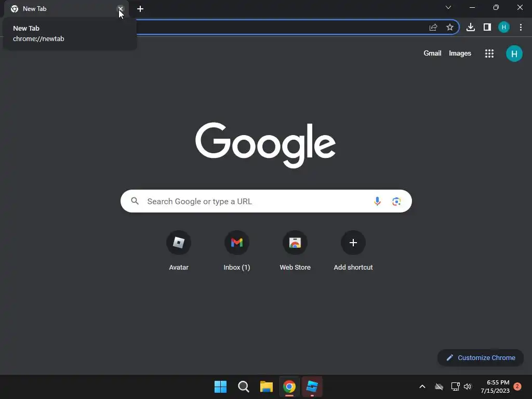This screenshot has height=399, width=532.
Task: Open Chrome three-dot menu
Action: (x=521, y=27)
